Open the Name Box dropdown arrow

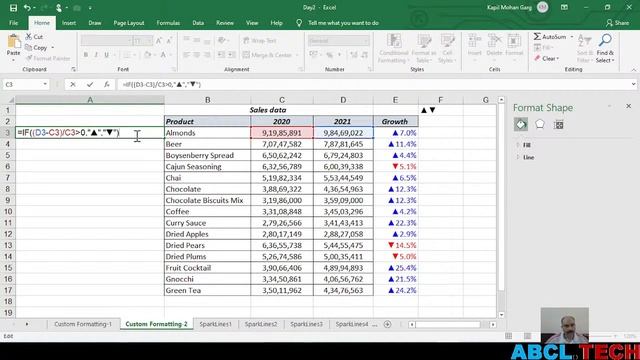(x=45, y=84)
